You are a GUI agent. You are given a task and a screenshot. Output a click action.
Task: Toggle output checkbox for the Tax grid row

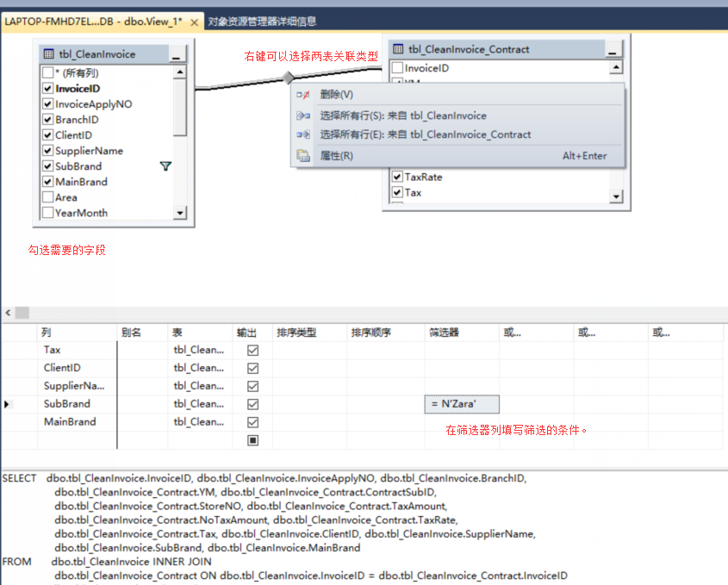(x=253, y=351)
